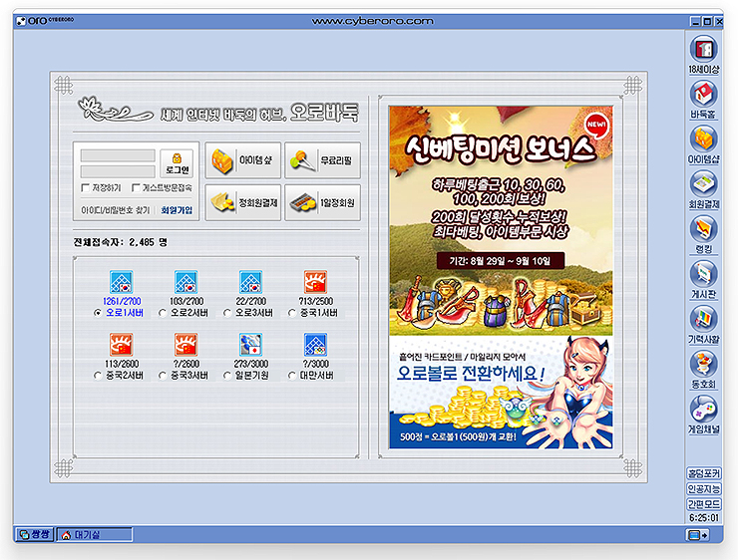Select the 중국2서버 radio button
738x560 pixels.
[98, 376]
